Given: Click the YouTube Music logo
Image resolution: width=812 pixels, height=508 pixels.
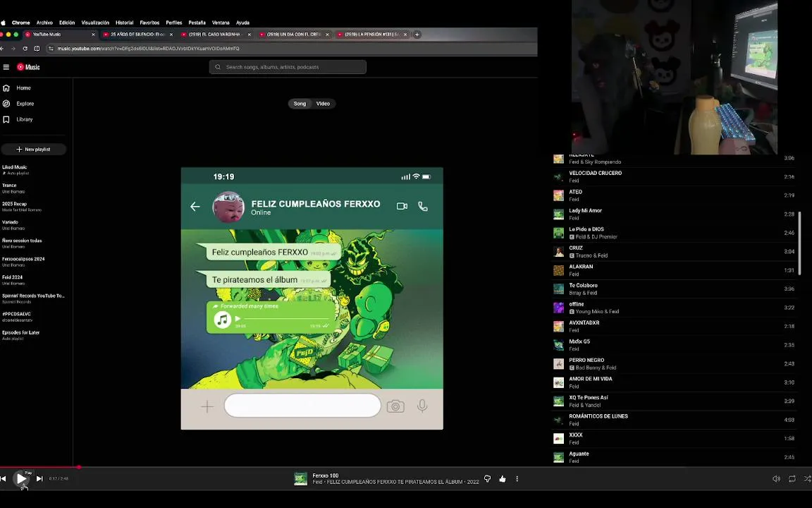Looking at the screenshot, I should pyautogui.click(x=28, y=67).
